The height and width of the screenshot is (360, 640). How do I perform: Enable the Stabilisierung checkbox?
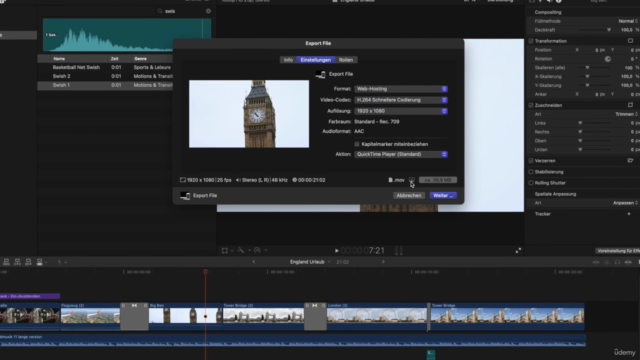(x=531, y=172)
